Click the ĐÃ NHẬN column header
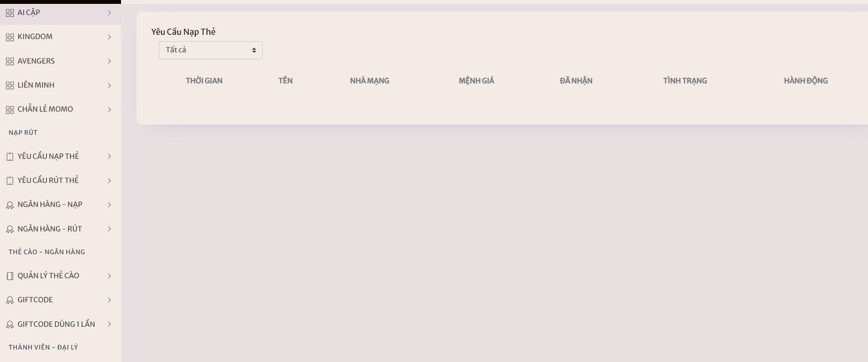The height and width of the screenshot is (362, 868). point(576,81)
